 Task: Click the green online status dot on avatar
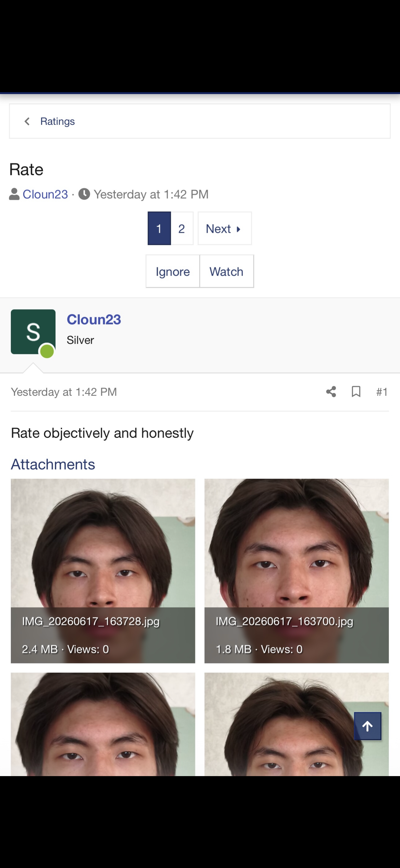(47, 351)
